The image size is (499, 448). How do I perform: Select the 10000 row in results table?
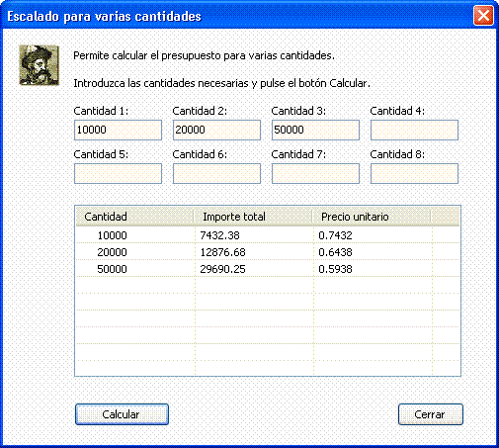pos(268,235)
